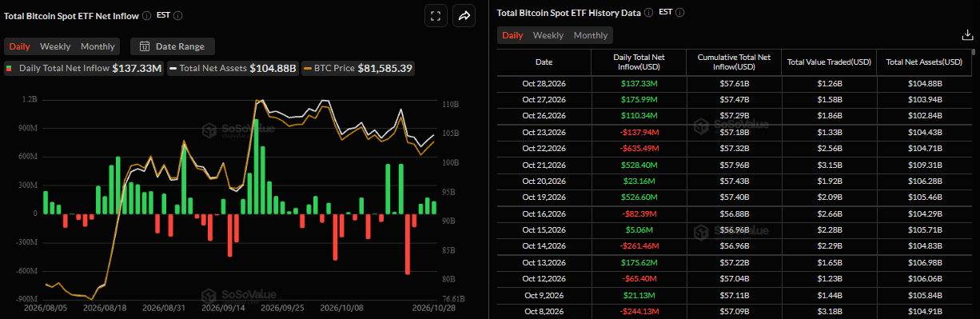This screenshot has width=980, height=319.
Task: Click the $1.86B value traded cell
Action: coord(829,115)
